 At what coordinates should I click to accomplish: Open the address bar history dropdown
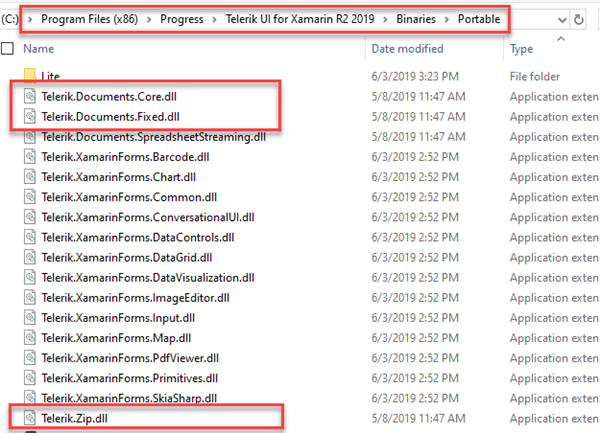click(562, 20)
